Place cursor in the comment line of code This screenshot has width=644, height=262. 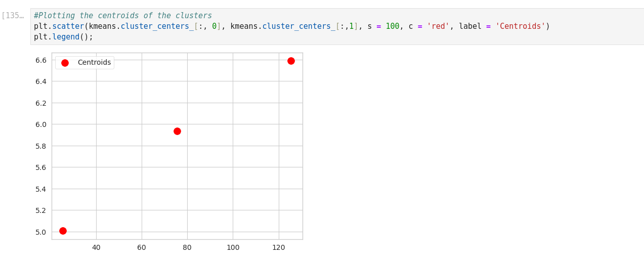tap(122, 16)
